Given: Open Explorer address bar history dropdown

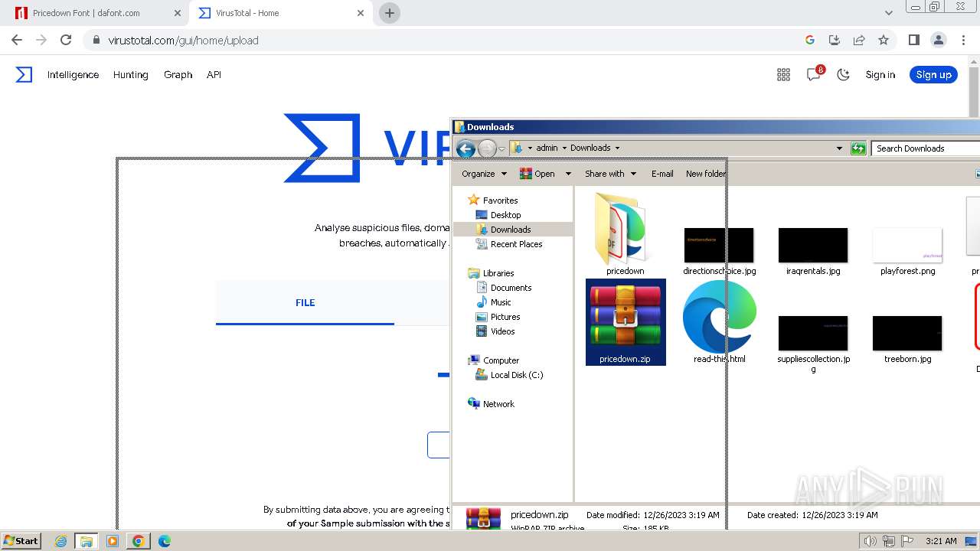Looking at the screenshot, I should coord(839,148).
